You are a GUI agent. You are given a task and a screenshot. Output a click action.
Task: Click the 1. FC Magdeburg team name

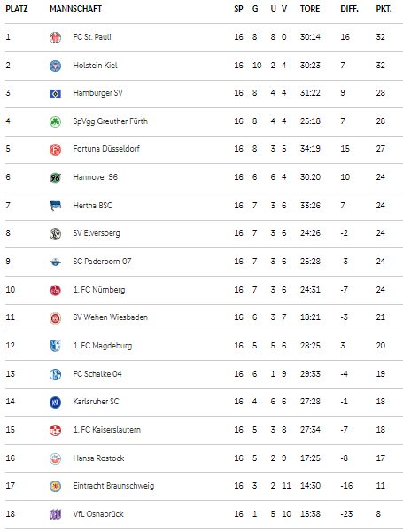click(x=103, y=346)
